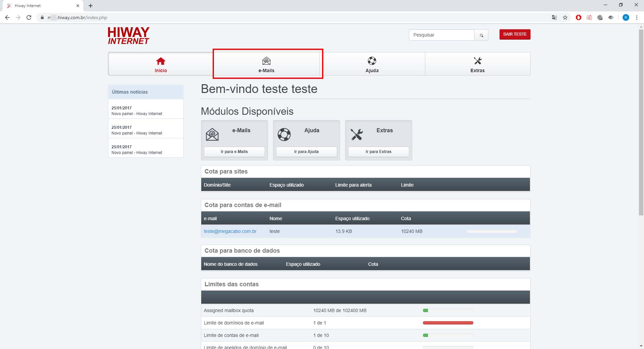
Task: Open a new browser tab
Action: (x=91, y=6)
